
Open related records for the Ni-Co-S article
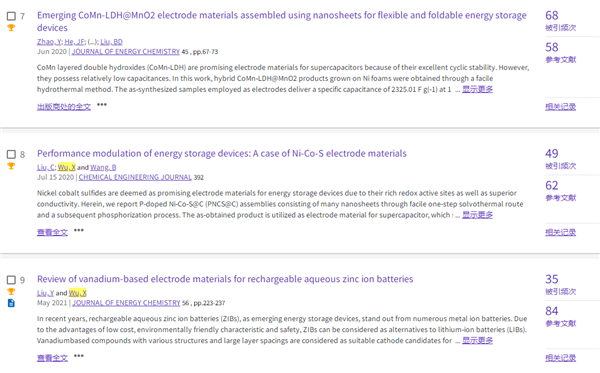coord(560,232)
